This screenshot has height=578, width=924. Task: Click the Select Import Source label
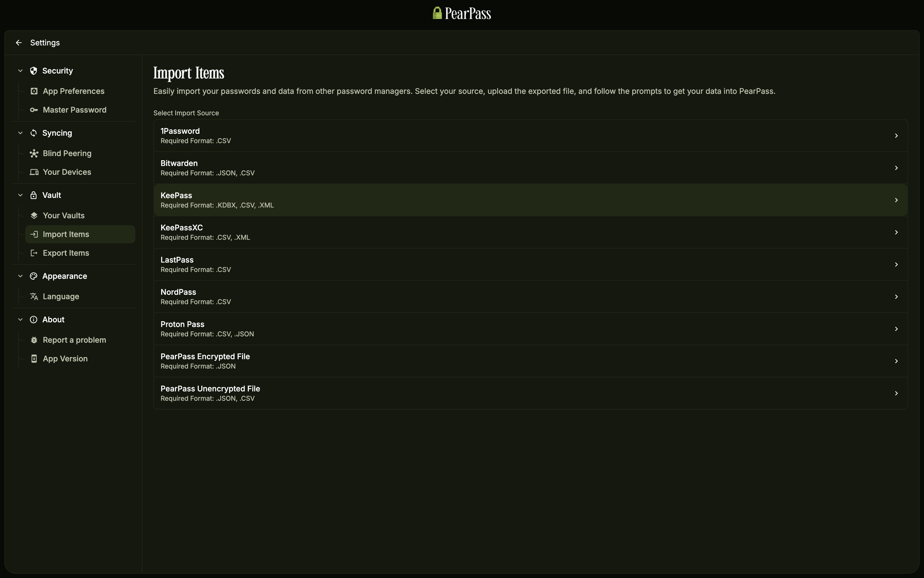(186, 113)
